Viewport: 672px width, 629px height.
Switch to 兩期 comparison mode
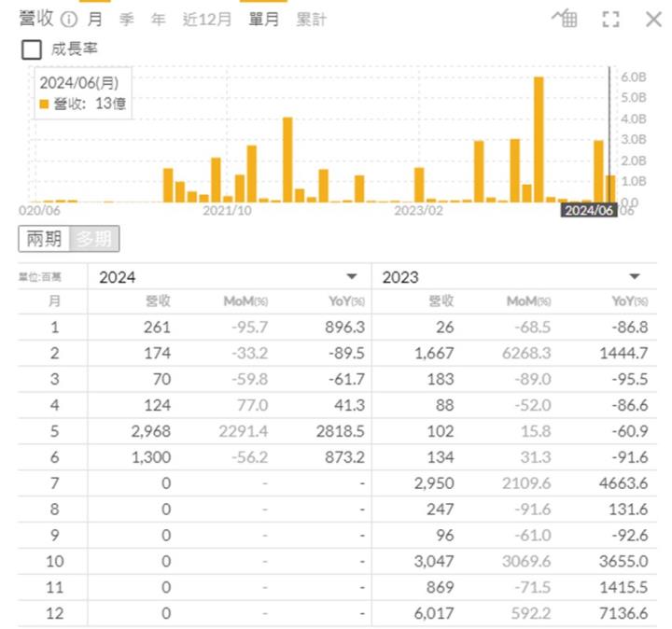pyautogui.click(x=44, y=239)
